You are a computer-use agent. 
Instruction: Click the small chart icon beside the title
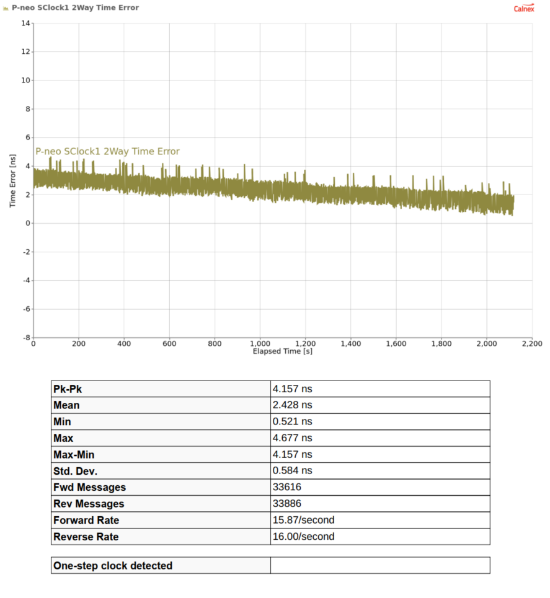[x=5, y=8]
